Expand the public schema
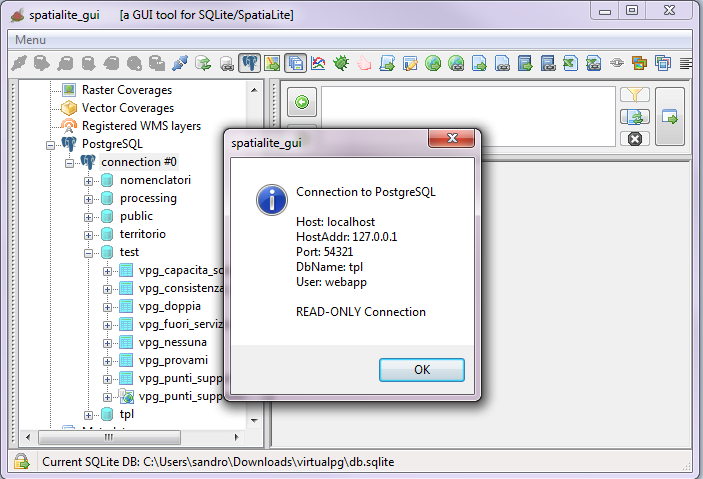Screen dimensions: 703x479 click(x=88, y=217)
